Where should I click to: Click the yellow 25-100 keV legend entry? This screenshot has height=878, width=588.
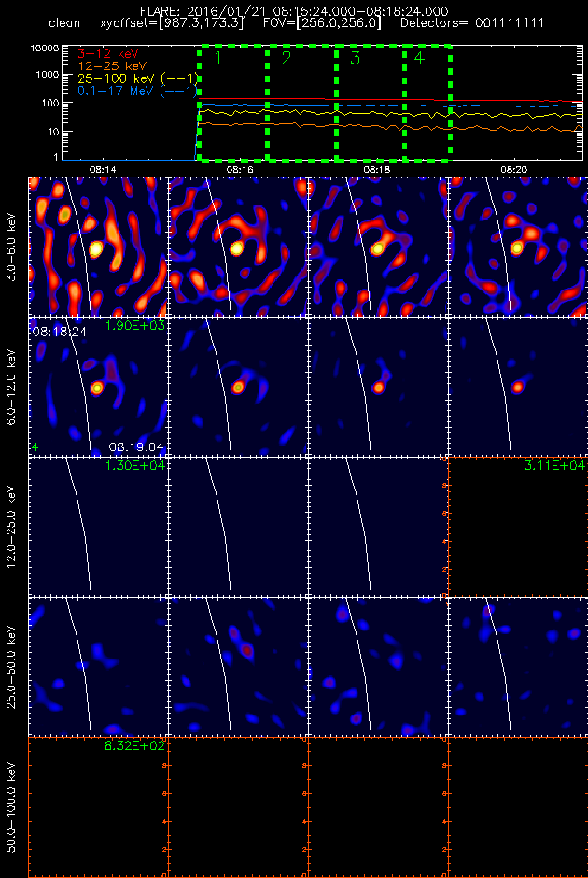pos(138,78)
